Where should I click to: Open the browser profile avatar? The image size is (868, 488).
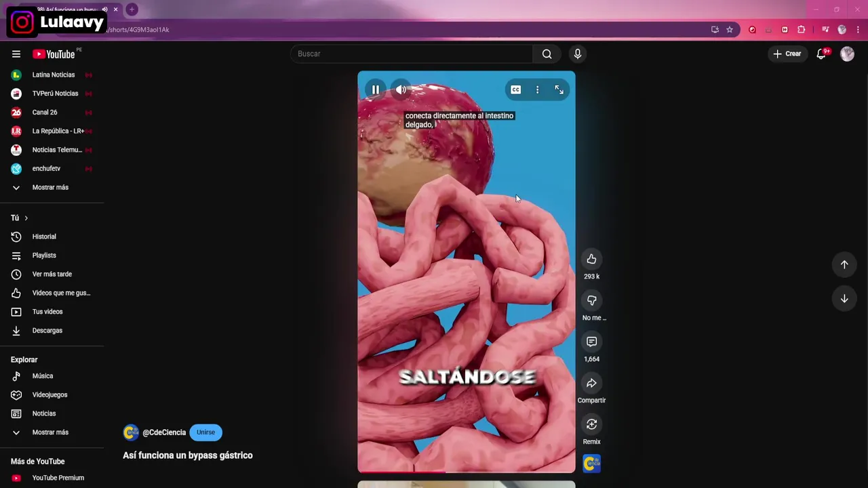click(842, 30)
